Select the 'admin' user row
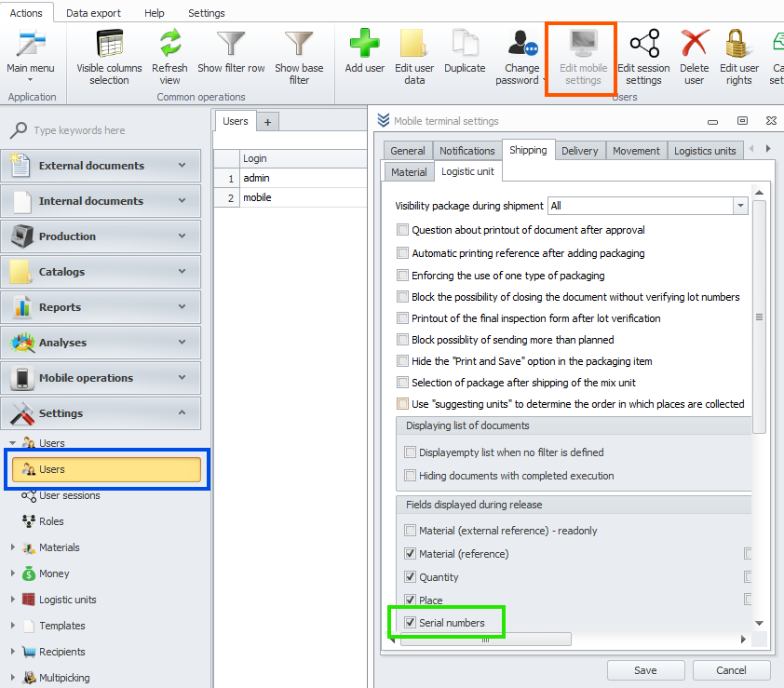This screenshot has width=784, height=688. pos(290,178)
